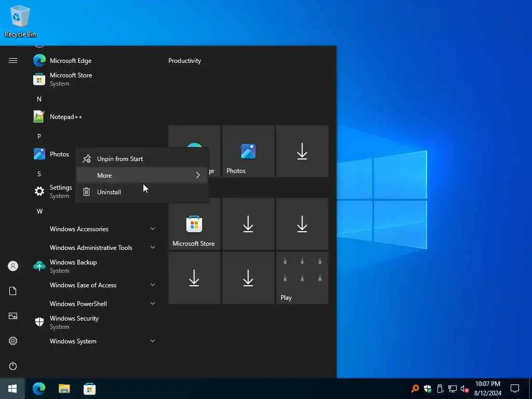Open Microsoft Store in the app list
This screenshot has width=532, height=399.
point(95,79)
